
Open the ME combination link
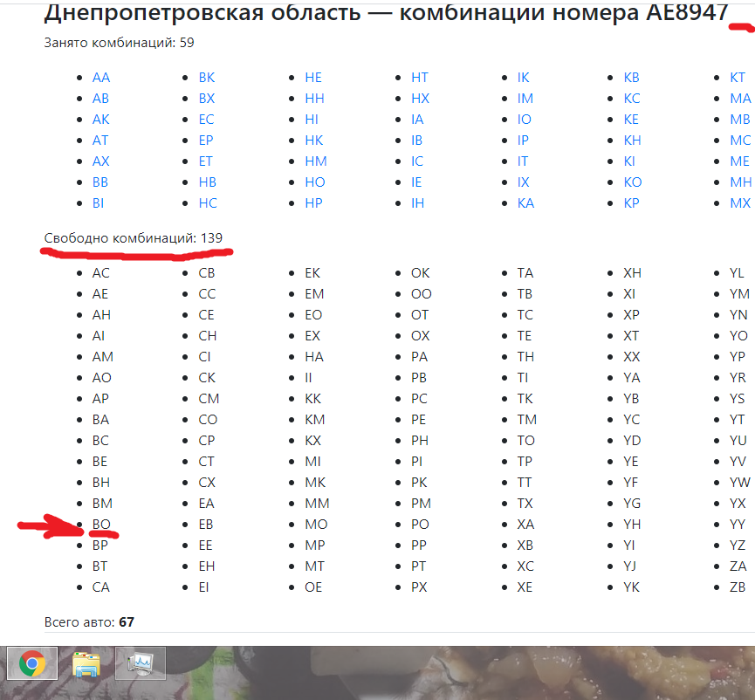[740, 161]
